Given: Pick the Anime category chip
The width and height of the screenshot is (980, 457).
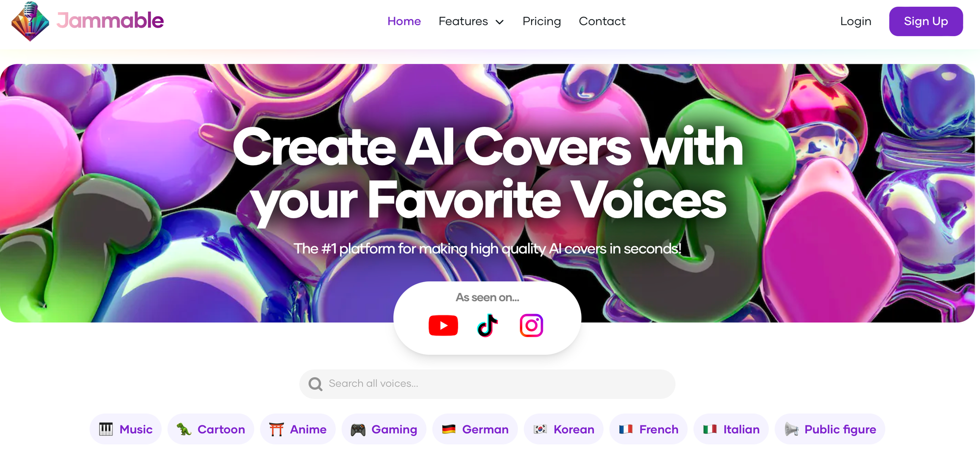Looking at the screenshot, I should (297, 429).
